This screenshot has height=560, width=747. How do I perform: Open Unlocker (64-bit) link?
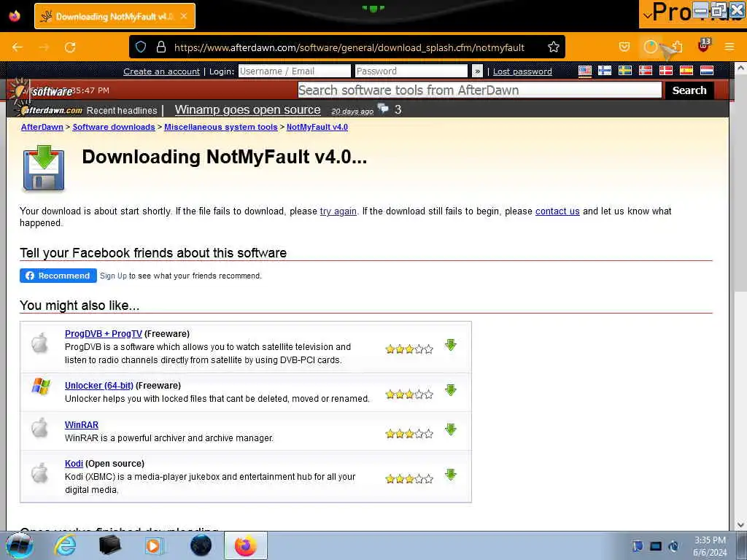pyautogui.click(x=99, y=386)
